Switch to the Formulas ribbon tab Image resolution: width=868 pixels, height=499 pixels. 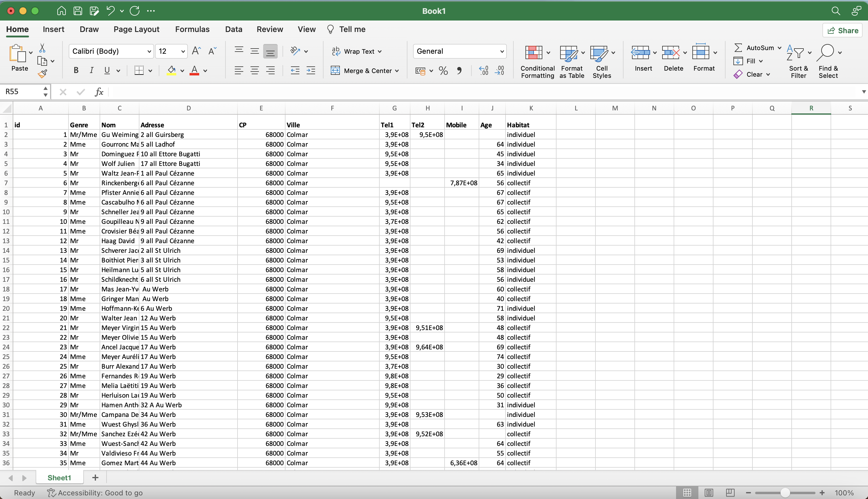click(x=192, y=29)
